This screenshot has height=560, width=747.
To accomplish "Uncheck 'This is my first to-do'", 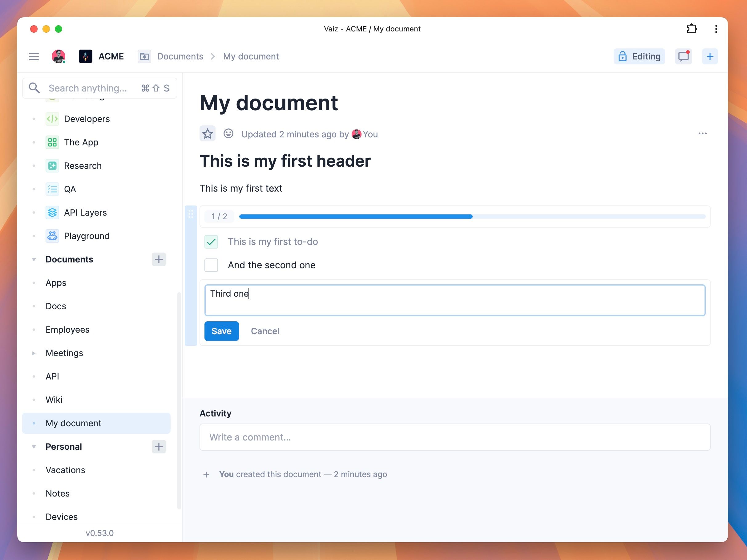I will coord(211,242).
